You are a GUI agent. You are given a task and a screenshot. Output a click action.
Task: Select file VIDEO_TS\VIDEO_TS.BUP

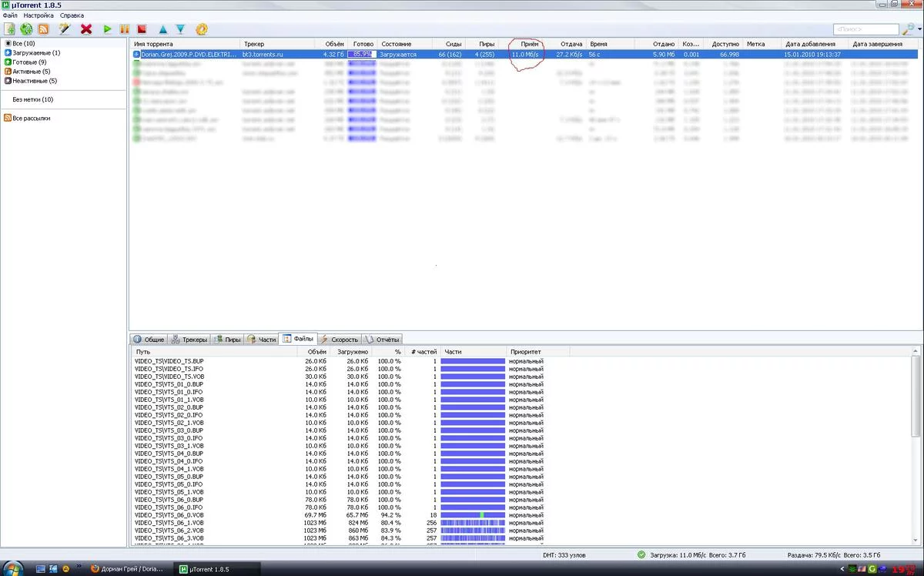tap(169, 361)
